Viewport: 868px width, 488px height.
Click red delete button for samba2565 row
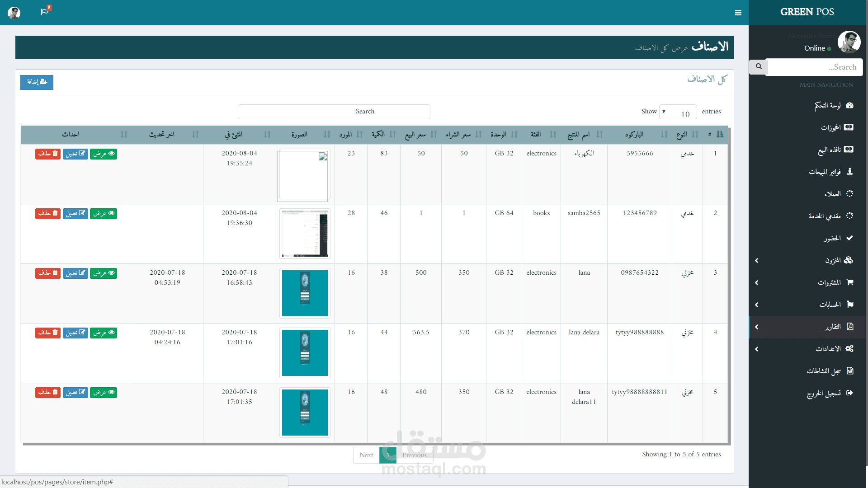point(48,213)
